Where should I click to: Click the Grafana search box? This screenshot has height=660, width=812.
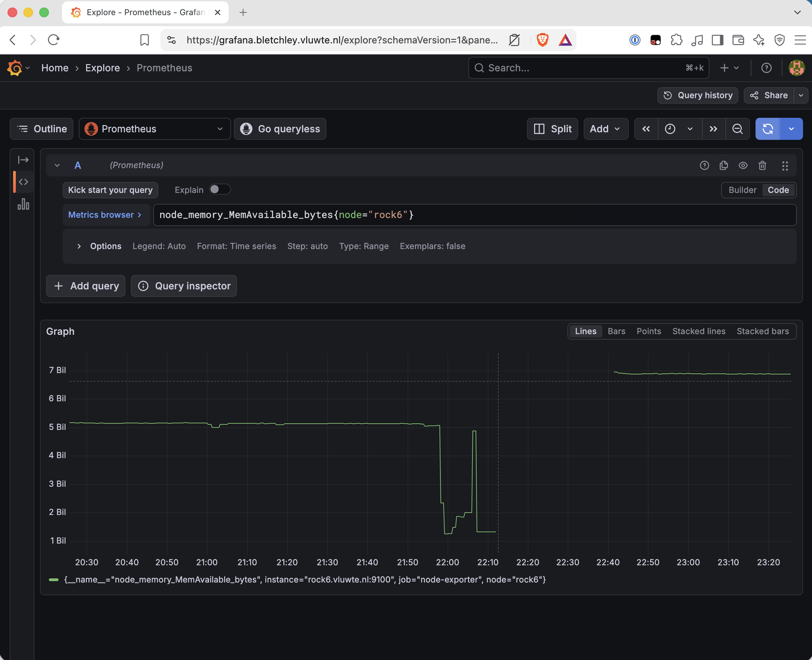(x=588, y=68)
